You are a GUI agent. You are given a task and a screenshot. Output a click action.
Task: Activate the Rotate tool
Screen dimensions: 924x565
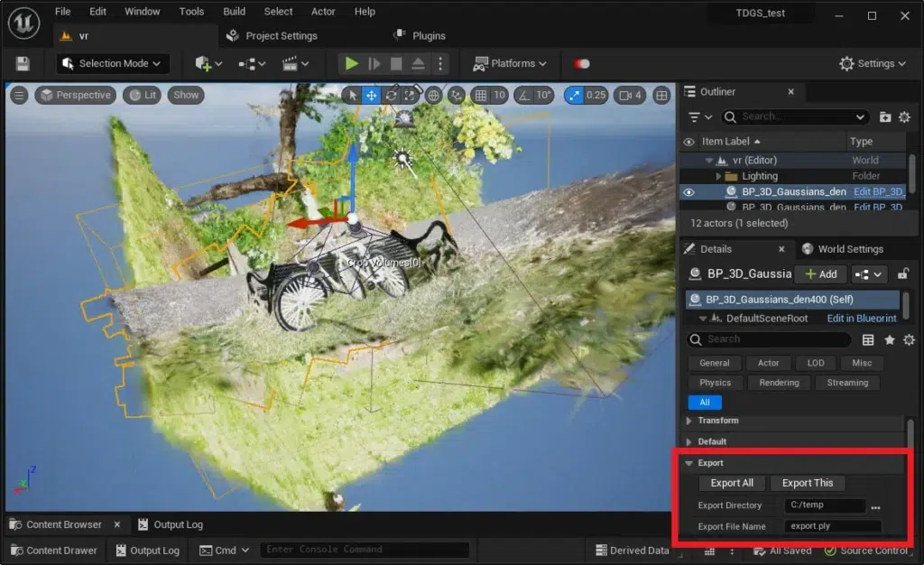(x=391, y=94)
